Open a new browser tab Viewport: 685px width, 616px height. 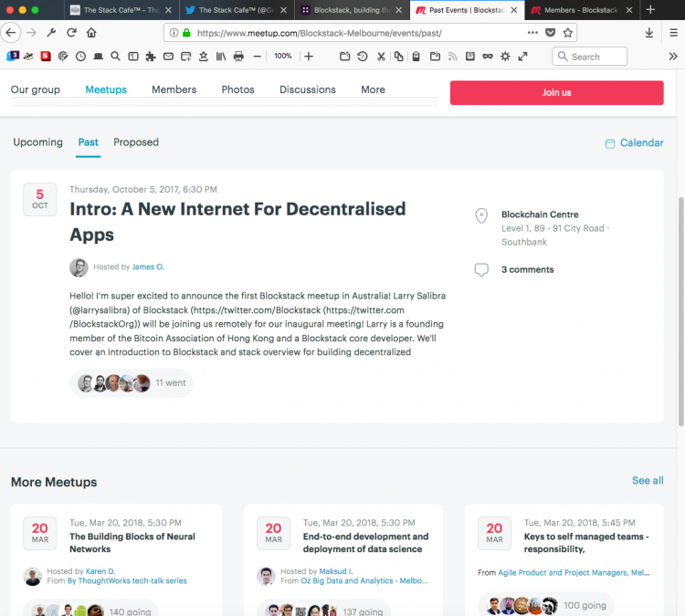tap(650, 10)
